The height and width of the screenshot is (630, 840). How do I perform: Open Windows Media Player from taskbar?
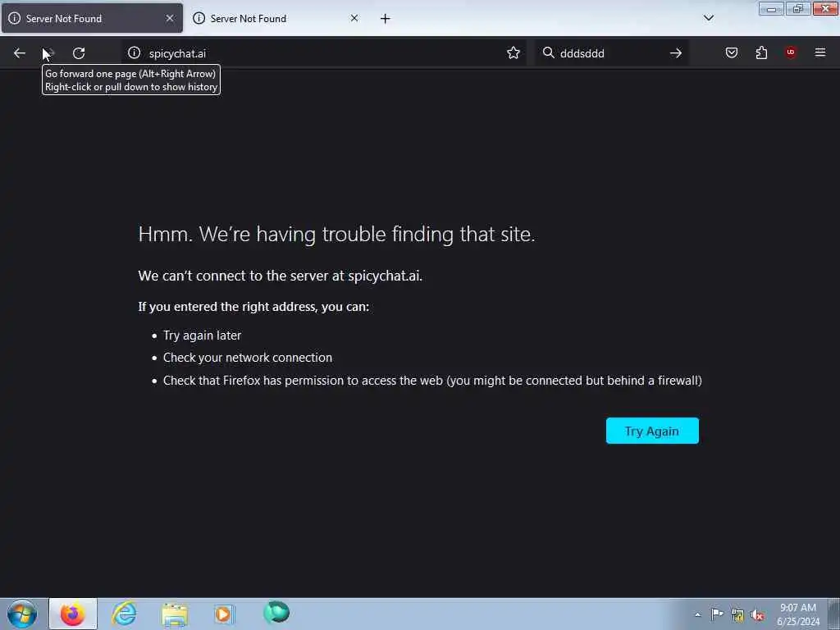(x=224, y=614)
